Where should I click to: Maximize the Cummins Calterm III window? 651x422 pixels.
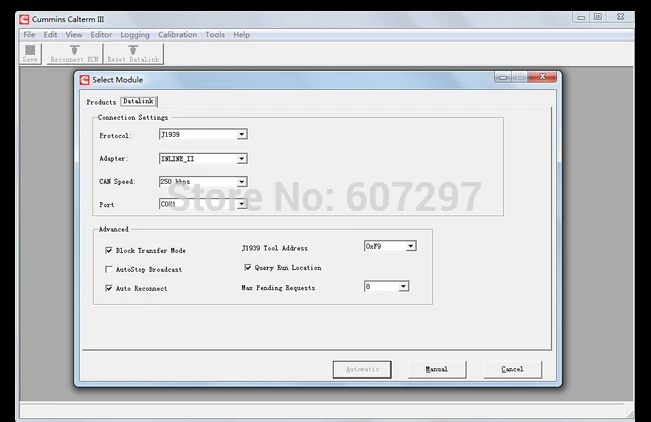598,17
